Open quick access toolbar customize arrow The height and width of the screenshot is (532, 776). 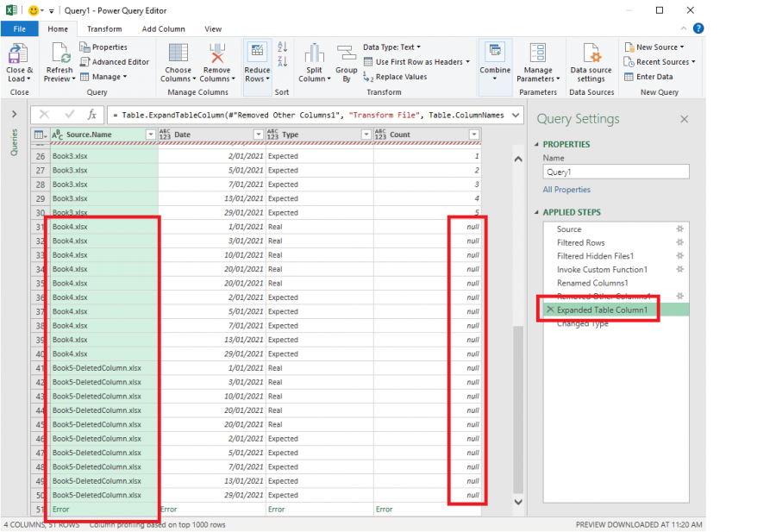pyautogui.click(x=51, y=11)
